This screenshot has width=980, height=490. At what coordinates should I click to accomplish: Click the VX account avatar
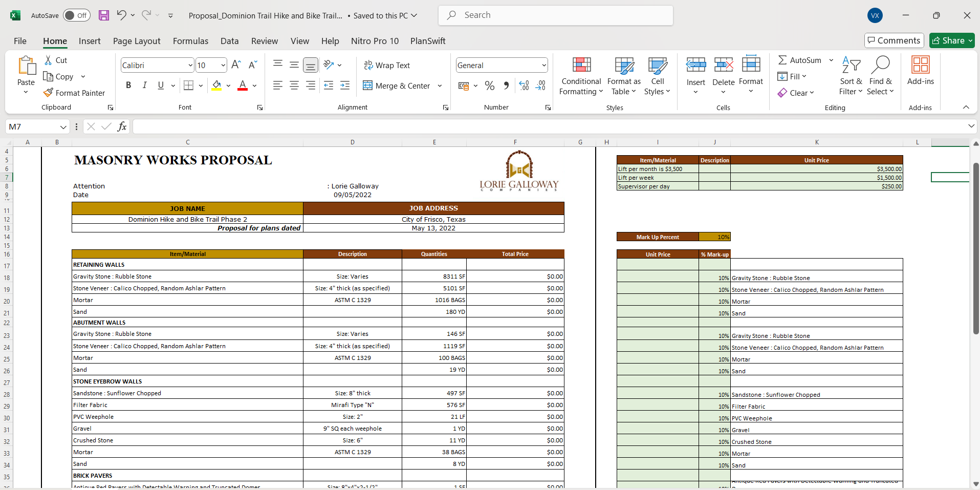875,15
